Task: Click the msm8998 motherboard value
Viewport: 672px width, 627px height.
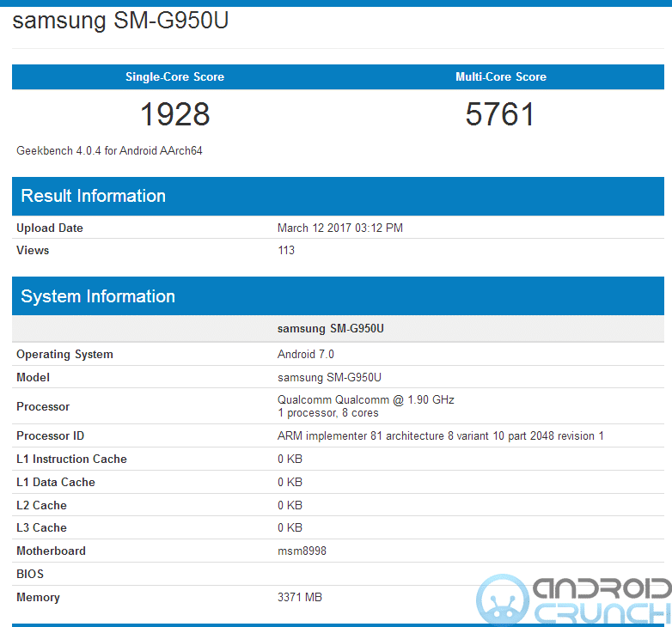Action: (x=302, y=551)
